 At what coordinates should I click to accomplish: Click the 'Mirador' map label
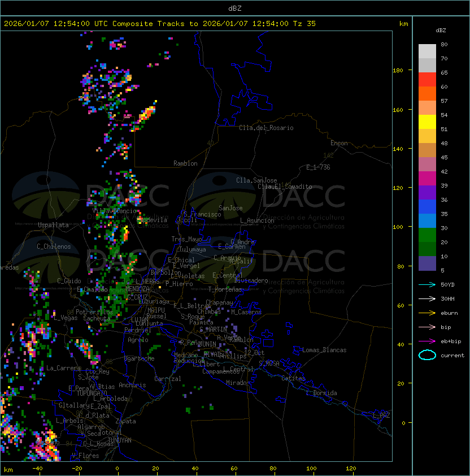click(x=238, y=383)
